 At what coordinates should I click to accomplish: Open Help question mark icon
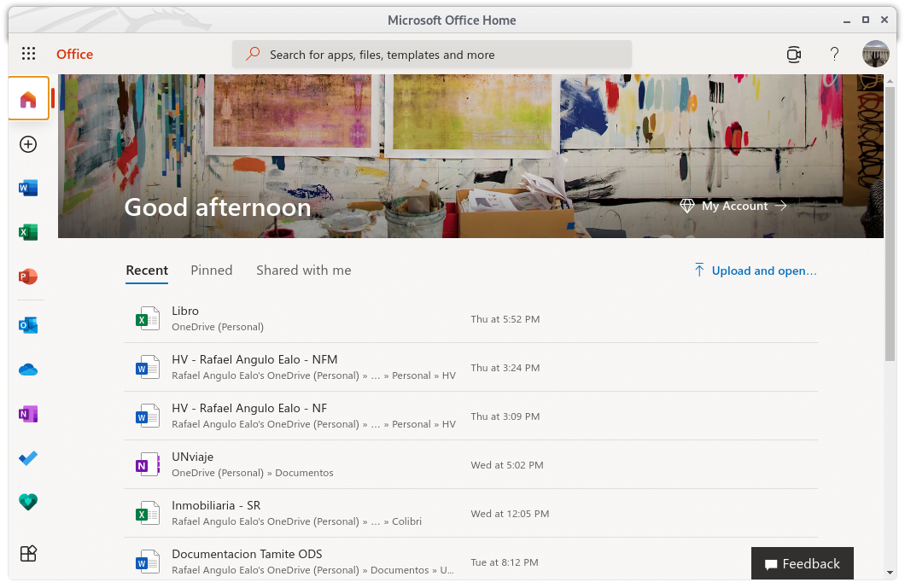point(835,55)
